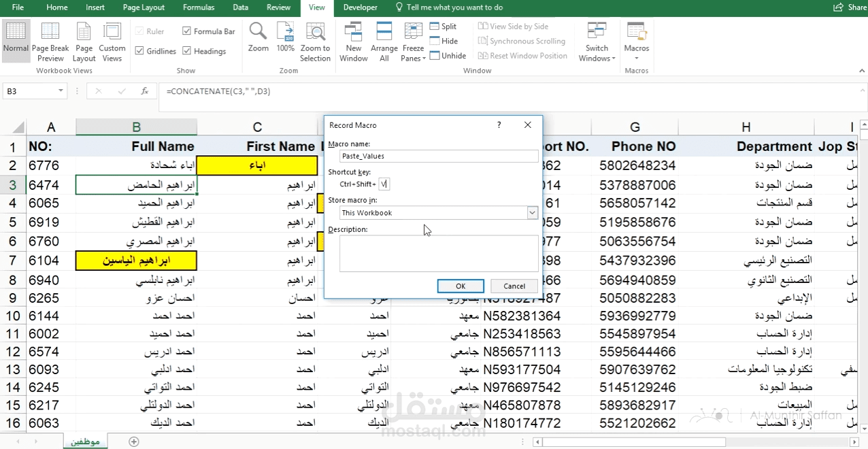Switch to Normal workbook view
The height and width of the screenshot is (449, 868).
[x=16, y=41]
